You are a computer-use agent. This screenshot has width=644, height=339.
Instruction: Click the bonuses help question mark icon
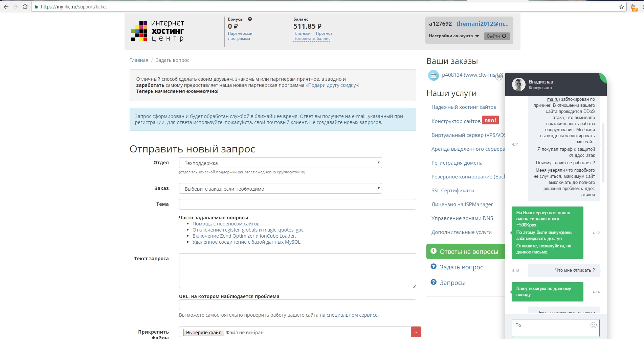pos(250,19)
